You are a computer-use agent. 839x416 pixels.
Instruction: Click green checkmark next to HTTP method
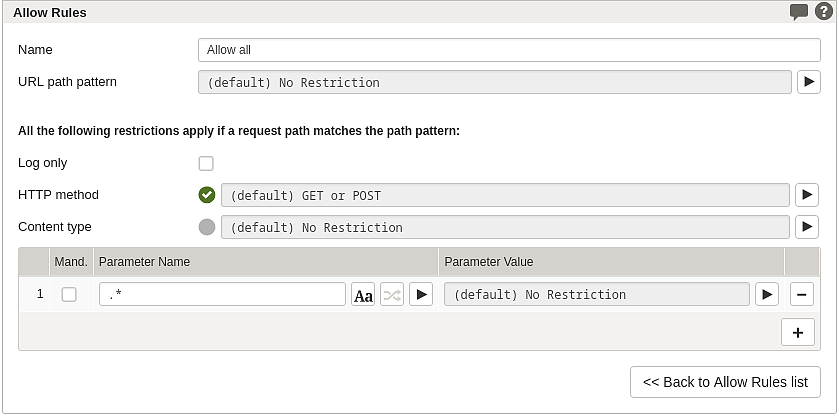tap(207, 195)
